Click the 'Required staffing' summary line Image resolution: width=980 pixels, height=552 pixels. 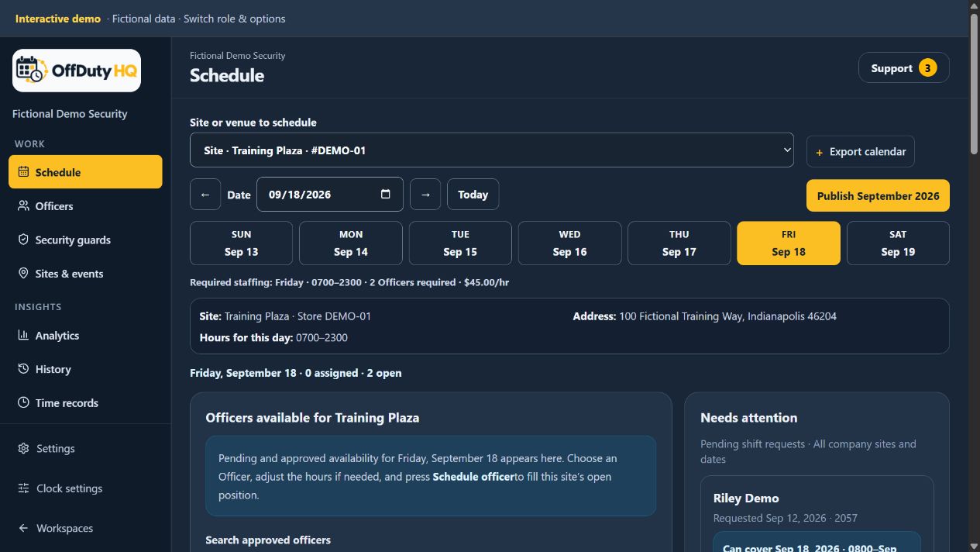click(x=349, y=282)
